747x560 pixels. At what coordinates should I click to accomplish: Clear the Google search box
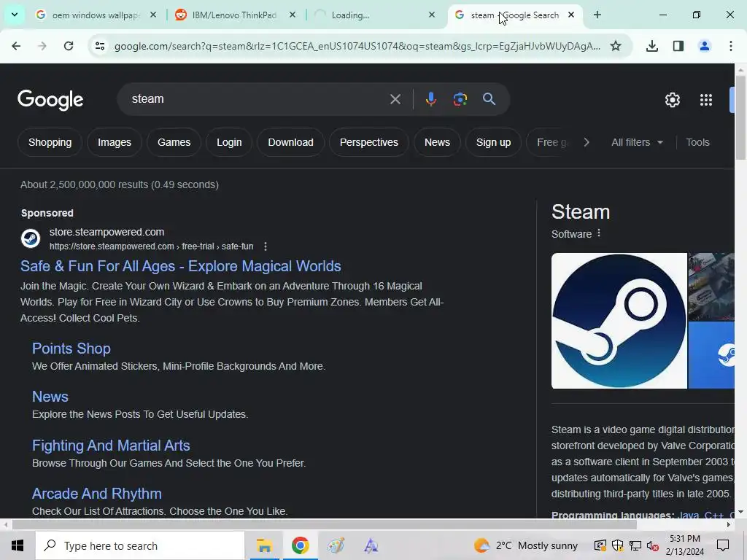click(395, 99)
